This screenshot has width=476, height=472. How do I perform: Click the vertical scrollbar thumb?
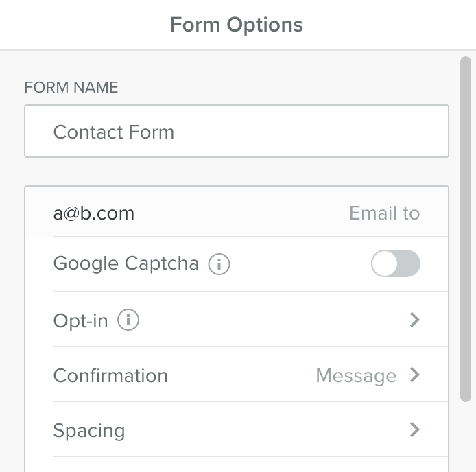point(466,229)
